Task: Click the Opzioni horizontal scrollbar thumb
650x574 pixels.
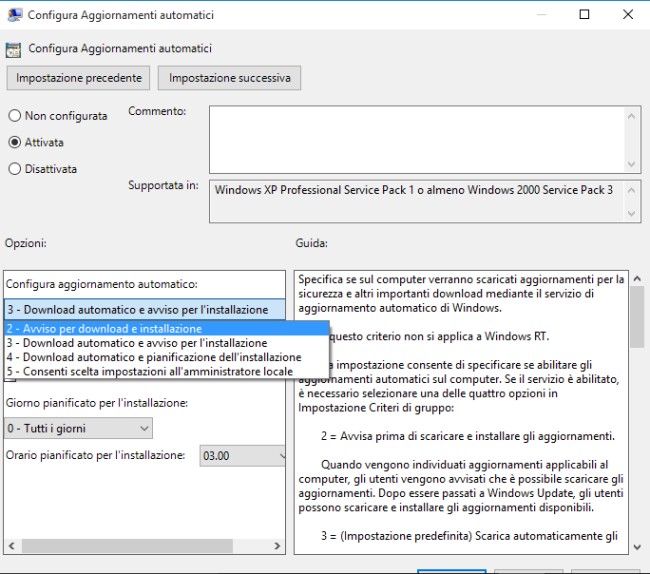Action: click(127, 546)
